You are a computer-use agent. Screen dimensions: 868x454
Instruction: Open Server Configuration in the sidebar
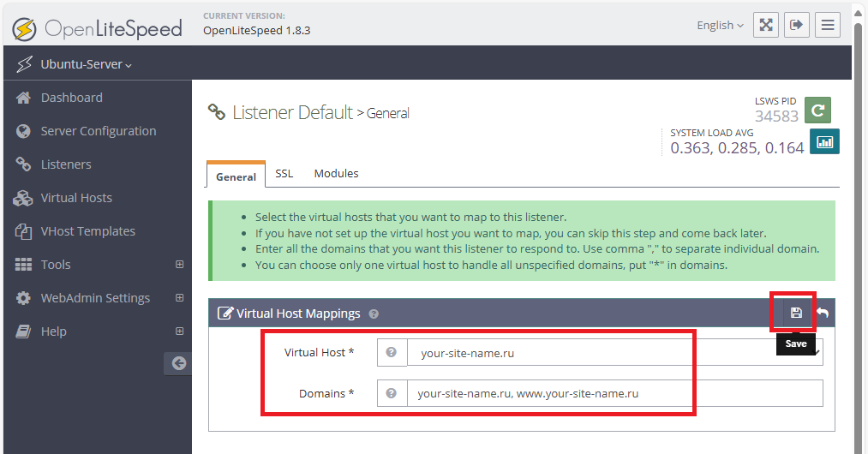(x=98, y=131)
